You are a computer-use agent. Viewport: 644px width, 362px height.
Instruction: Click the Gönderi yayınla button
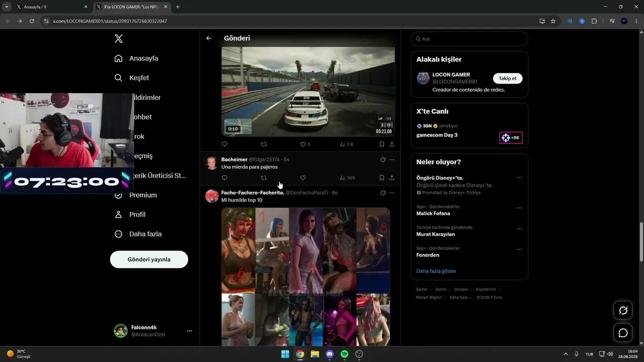point(149,259)
